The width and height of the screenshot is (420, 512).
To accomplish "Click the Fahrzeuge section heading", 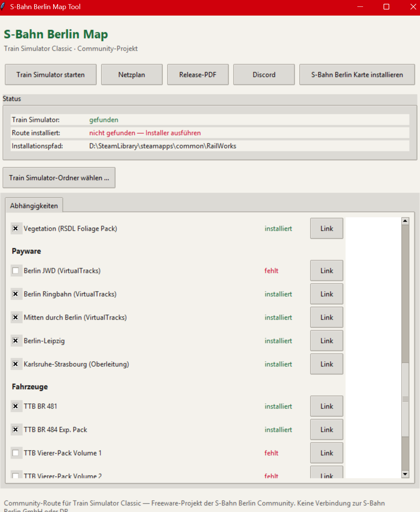I will (x=30, y=387).
